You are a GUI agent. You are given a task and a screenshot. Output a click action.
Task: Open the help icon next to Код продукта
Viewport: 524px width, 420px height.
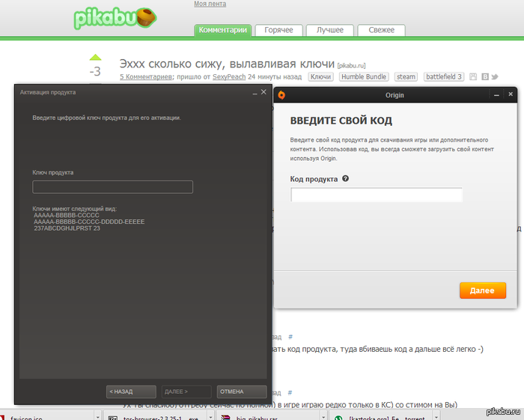pos(346,178)
